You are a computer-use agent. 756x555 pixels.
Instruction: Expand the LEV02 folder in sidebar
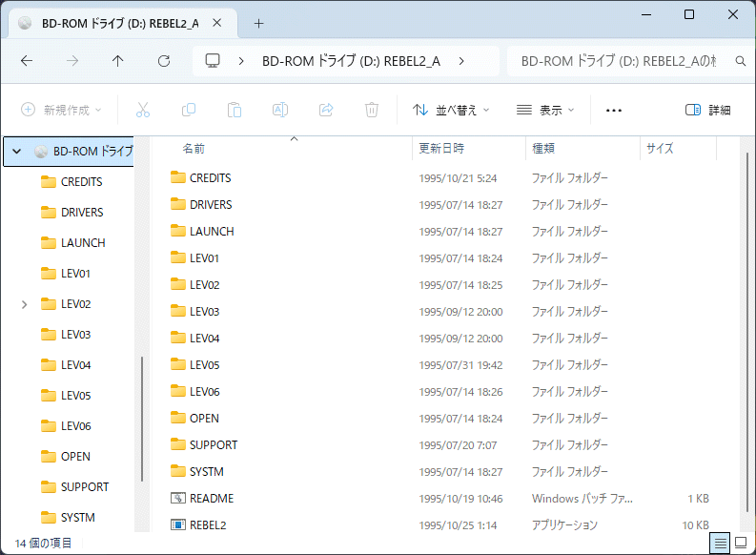click(x=24, y=304)
